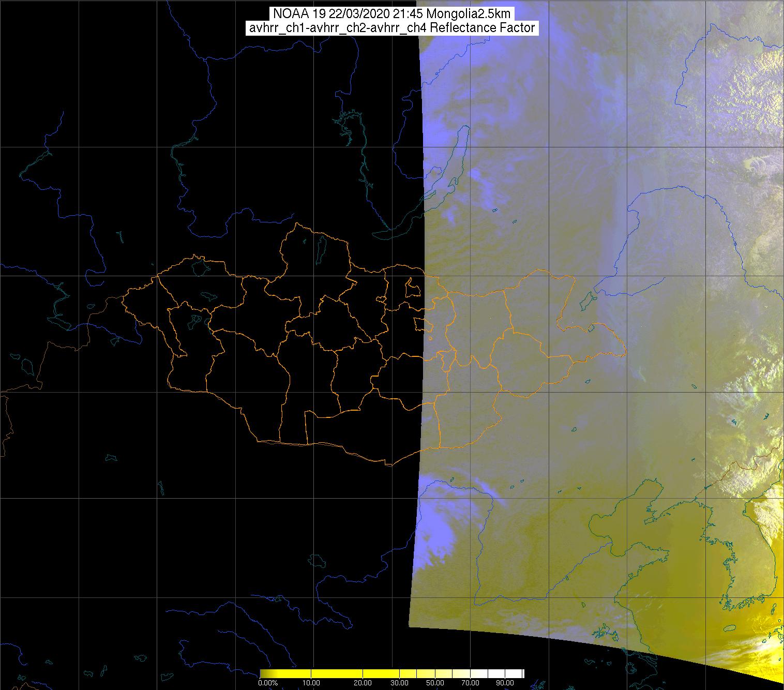Click the '0.00%' color scale label
The width and height of the screenshot is (784, 690).
(268, 683)
